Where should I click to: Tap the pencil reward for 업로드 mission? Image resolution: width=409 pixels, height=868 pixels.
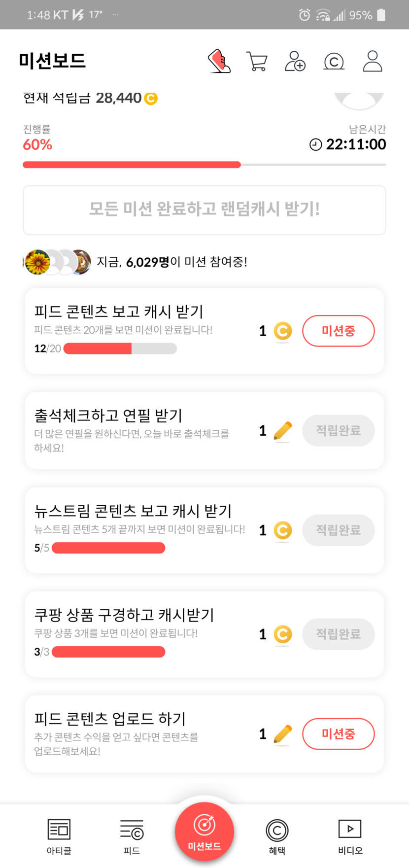[282, 734]
